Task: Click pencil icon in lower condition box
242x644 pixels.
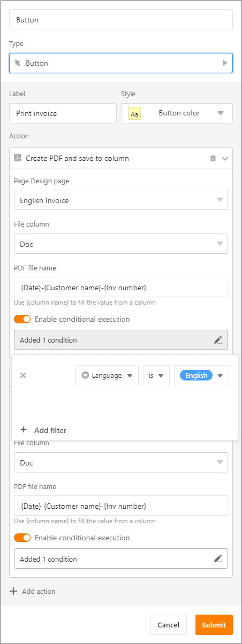Action: [x=218, y=558]
